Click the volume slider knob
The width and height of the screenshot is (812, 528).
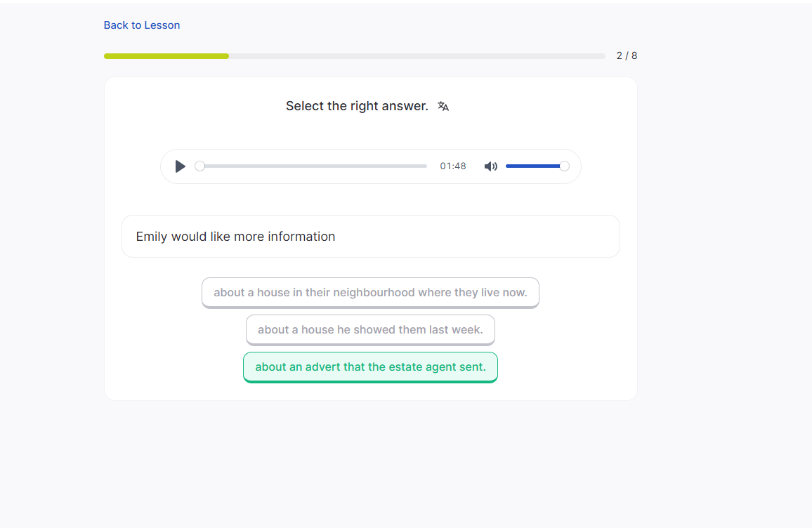564,166
